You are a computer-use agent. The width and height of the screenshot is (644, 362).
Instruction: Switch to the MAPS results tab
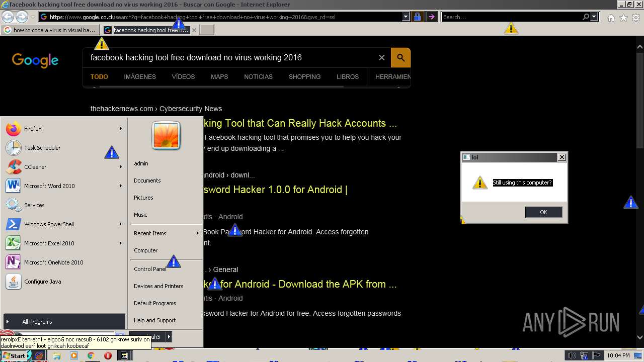(219, 77)
